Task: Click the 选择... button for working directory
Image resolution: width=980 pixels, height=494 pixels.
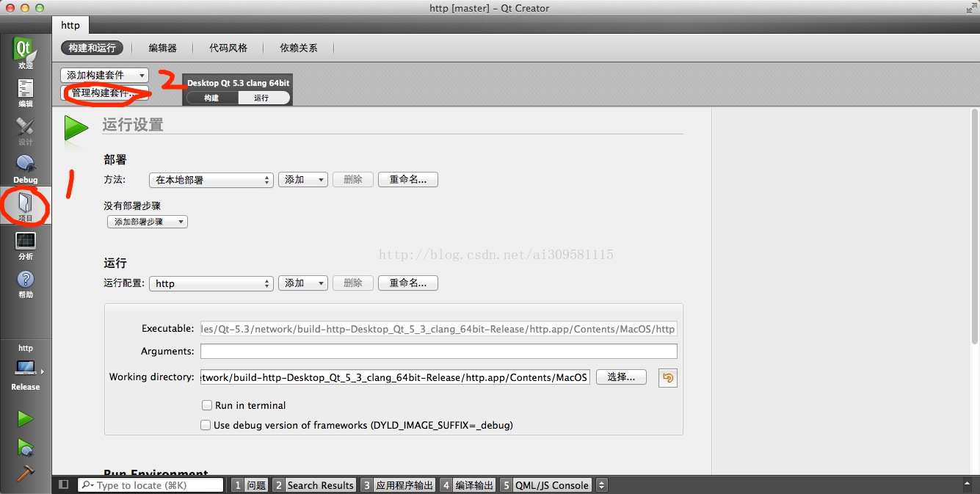Action: [x=621, y=377]
